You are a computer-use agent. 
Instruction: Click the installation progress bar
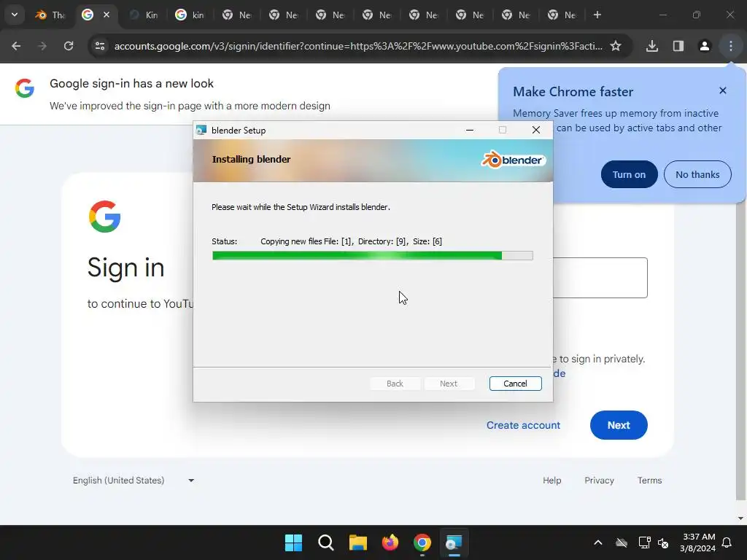373,256
